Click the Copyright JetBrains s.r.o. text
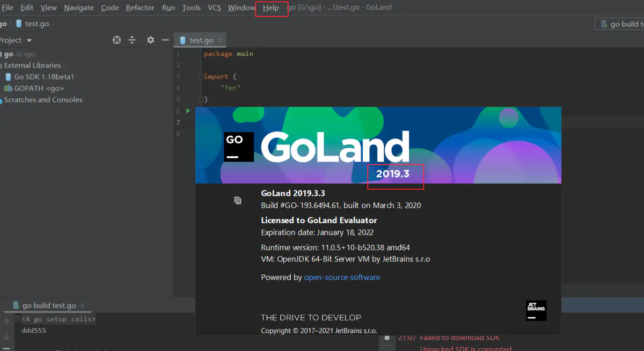644x351 pixels. coord(319,331)
